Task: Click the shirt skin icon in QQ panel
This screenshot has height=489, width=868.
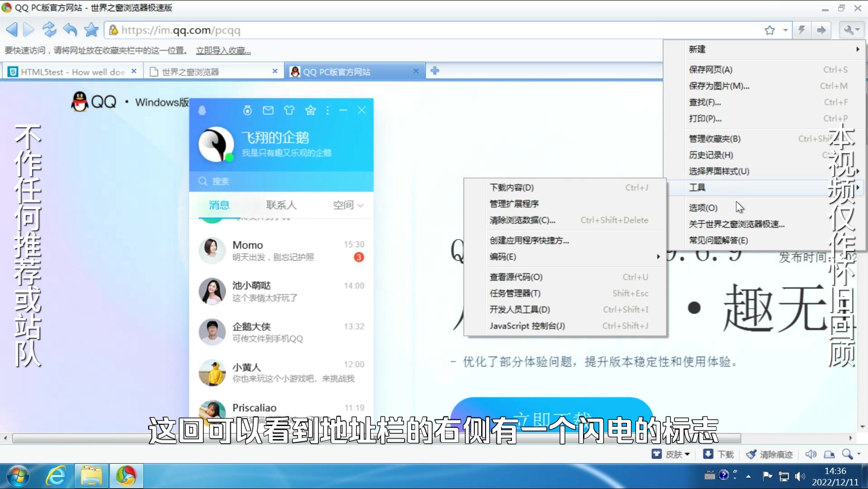Action: (289, 110)
